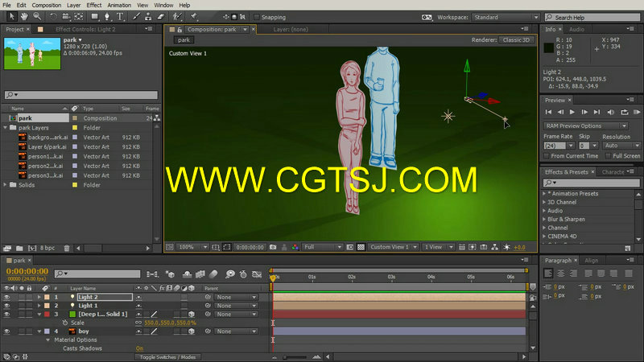Screen dimensions: 644x362
Task: Select the Horizontal Type tool
Action: point(120,17)
